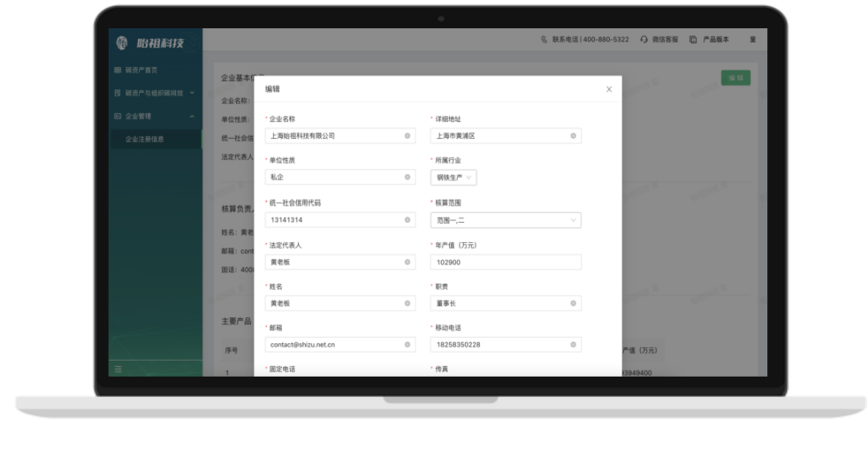Image resolution: width=868 pixels, height=450 pixels.
Task: Open the 企业管理 sidebar menu
Action: coord(138,116)
